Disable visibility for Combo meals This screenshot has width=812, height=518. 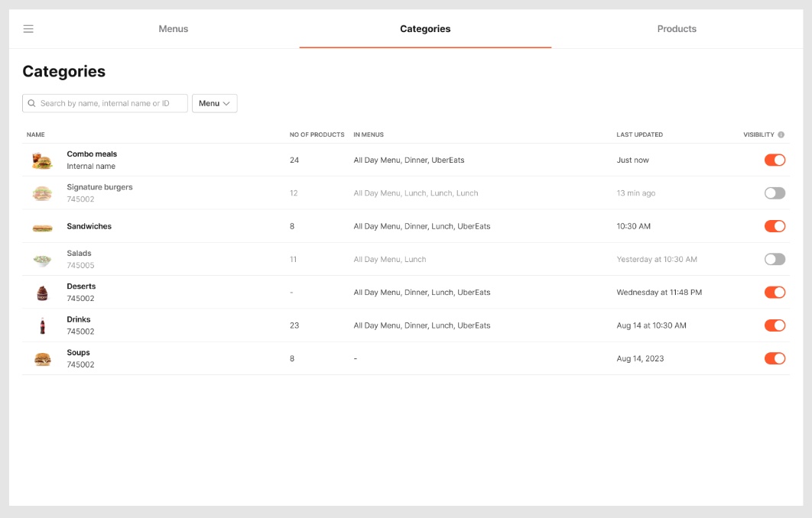point(775,160)
